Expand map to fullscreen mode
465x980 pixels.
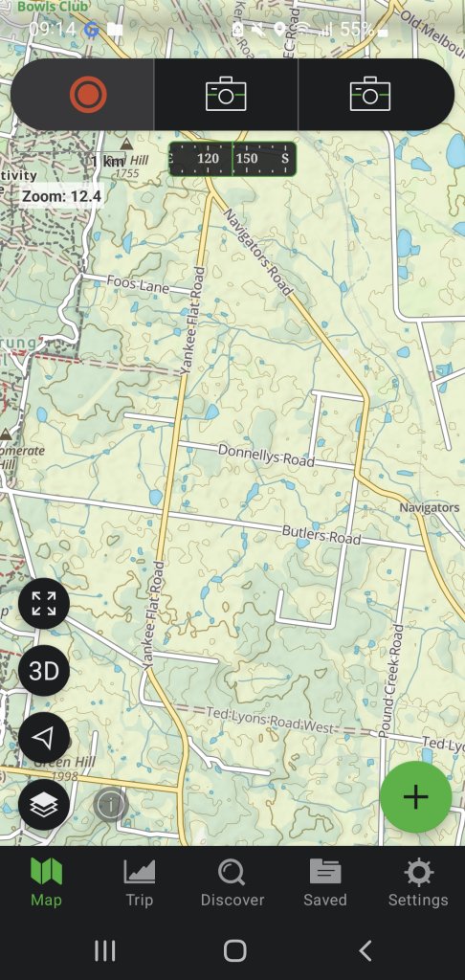pyautogui.click(x=44, y=604)
